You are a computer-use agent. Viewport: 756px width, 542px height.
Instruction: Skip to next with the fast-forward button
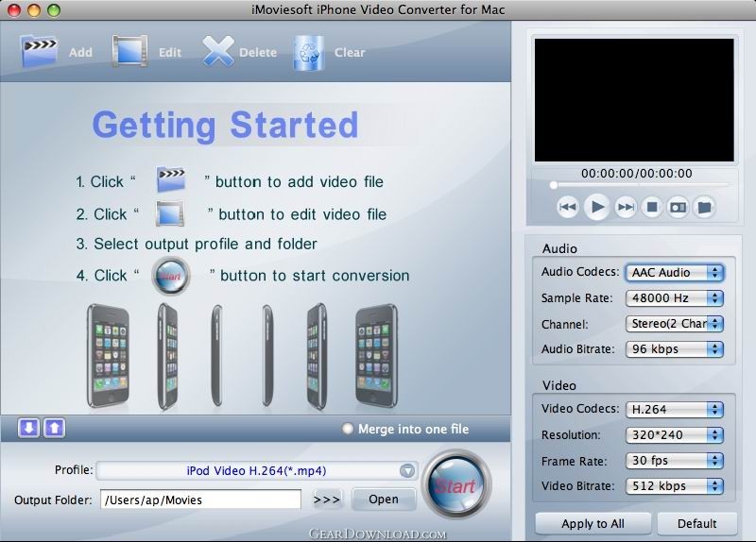[626, 207]
